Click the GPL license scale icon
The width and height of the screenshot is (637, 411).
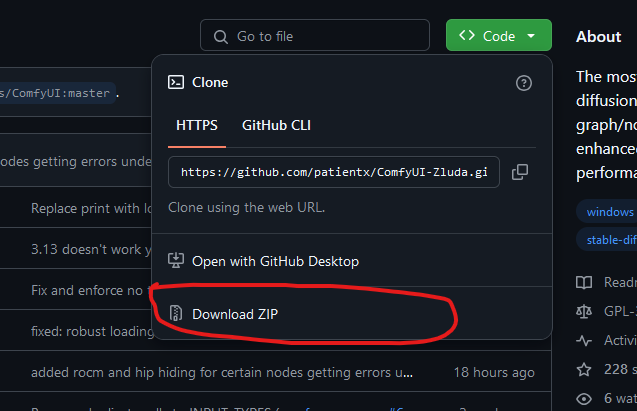[x=584, y=311]
